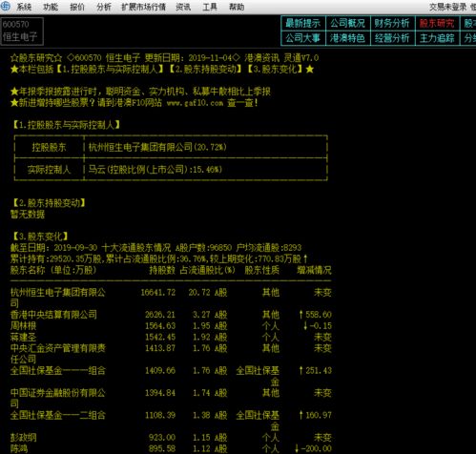The width and height of the screenshot is (476, 454).
Task: Click shareholder name 陈鸿
Action: pos(19,448)
